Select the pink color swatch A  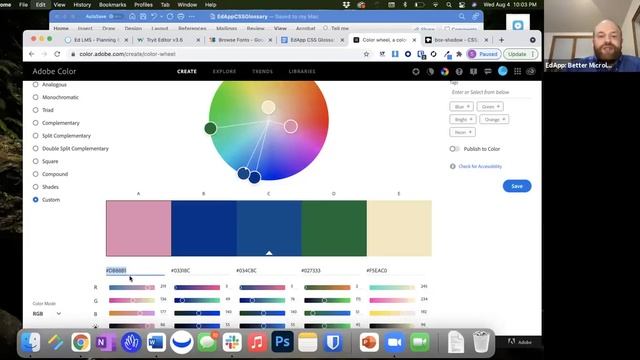click(138, 228)
